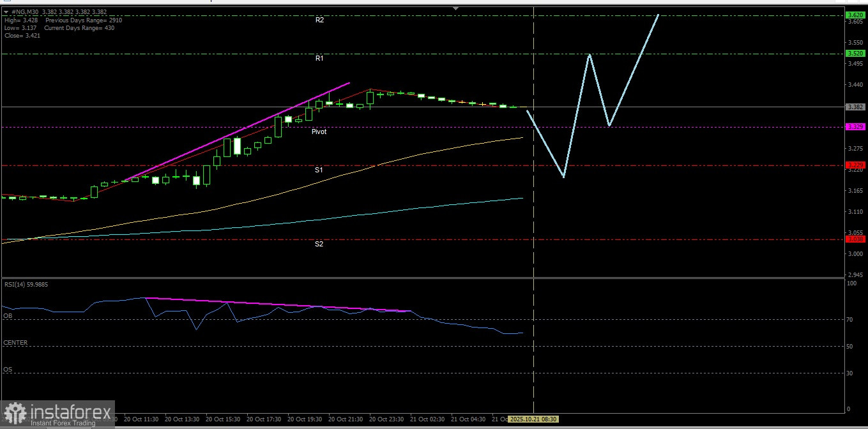Click the 2025.10.21 08:30 date marker
The height and width of the screenshot is (429, 868).
click(533, 419)
